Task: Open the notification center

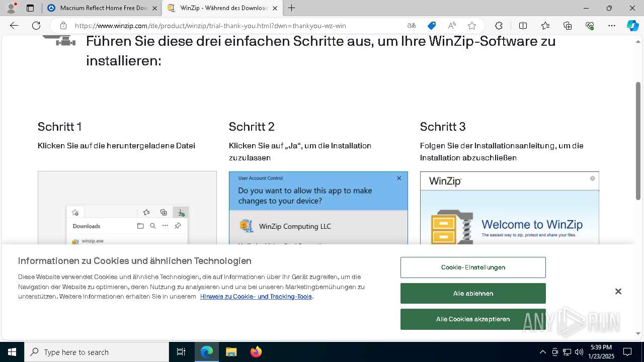Action: coord(627,352)
